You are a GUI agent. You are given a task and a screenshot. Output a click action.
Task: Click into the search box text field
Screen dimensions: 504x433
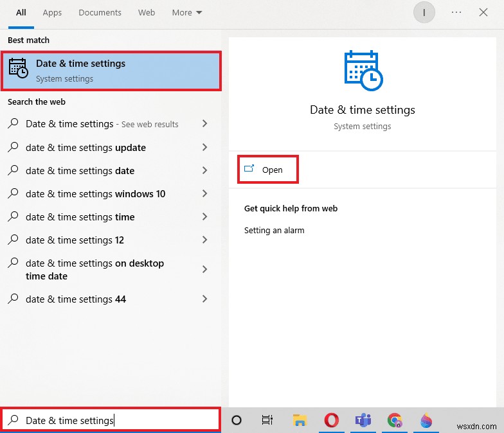(111, 420)
